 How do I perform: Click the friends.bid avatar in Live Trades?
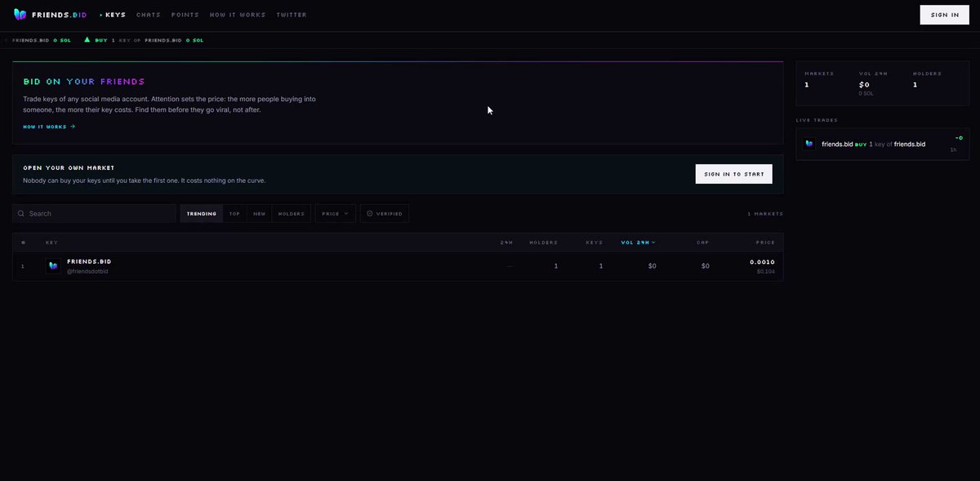pyautogui.click(x=809, y=144)
